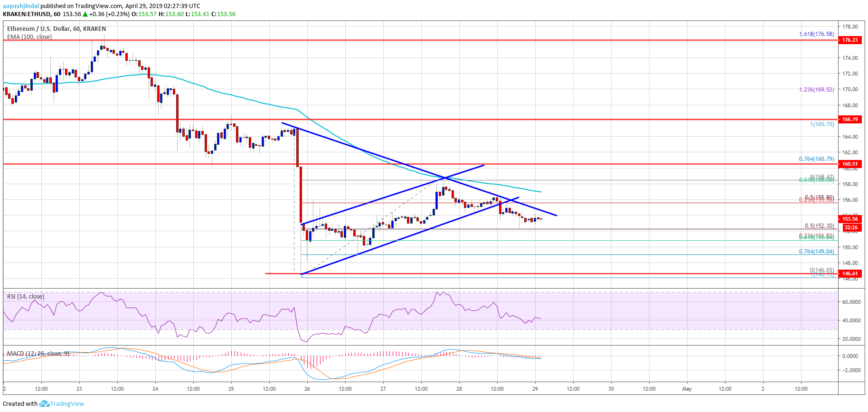The image size is (868, 412).
Task: Select the EMA (100, close) indicator label
Action: coord(29,37)
